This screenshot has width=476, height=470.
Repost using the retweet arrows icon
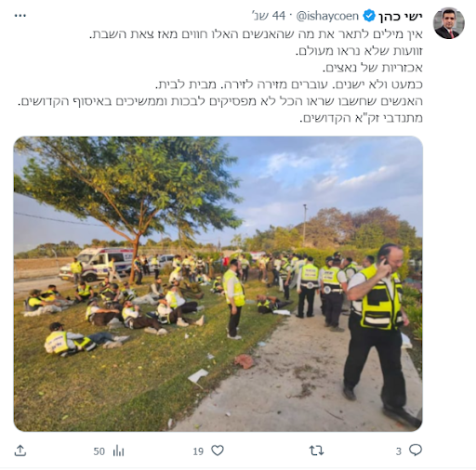click(316, 450)
